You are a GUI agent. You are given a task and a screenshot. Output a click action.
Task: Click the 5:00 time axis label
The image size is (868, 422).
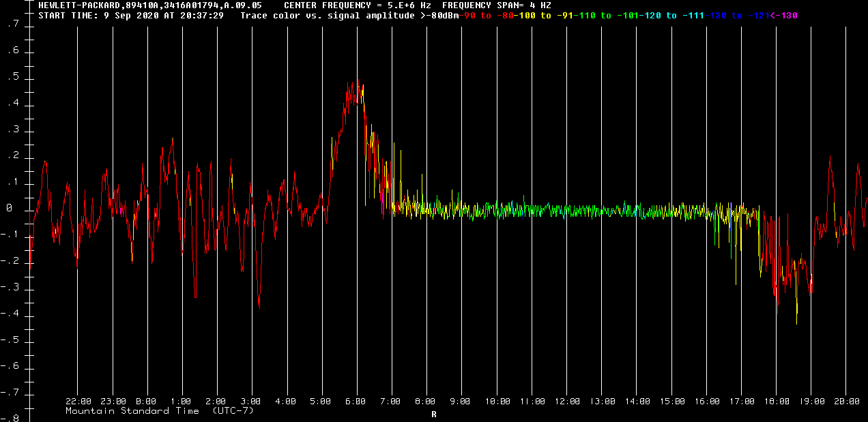321,402
